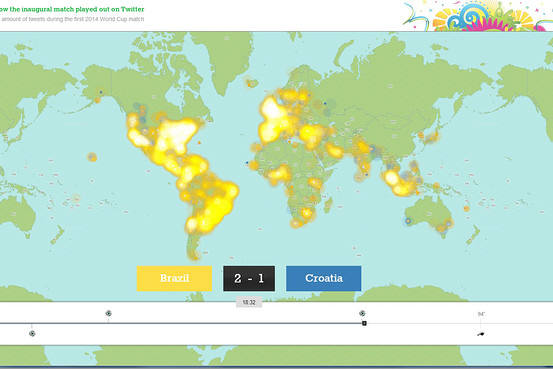Click the 94' minute marker label
553x369 pixels.
(x=481, y=314)
